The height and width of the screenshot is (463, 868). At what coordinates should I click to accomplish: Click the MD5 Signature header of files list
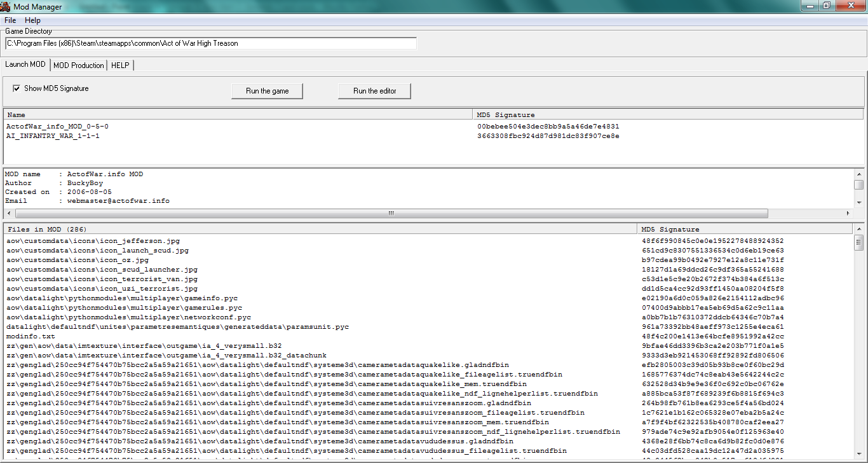745,229
